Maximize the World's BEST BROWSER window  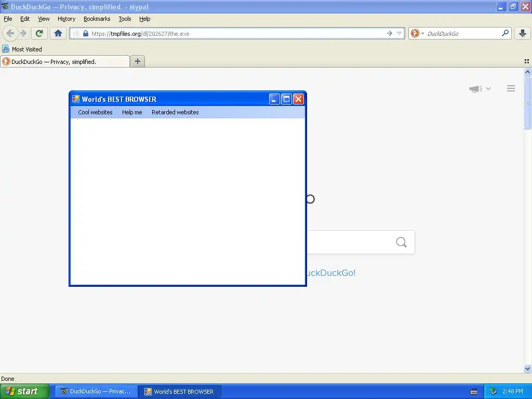286,99
